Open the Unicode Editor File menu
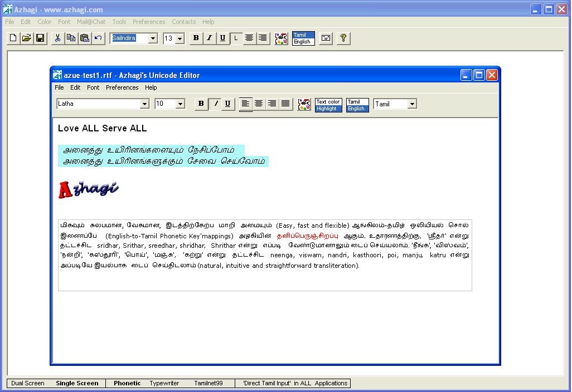This screenshot has height=392, width=572. coord(59,87)
